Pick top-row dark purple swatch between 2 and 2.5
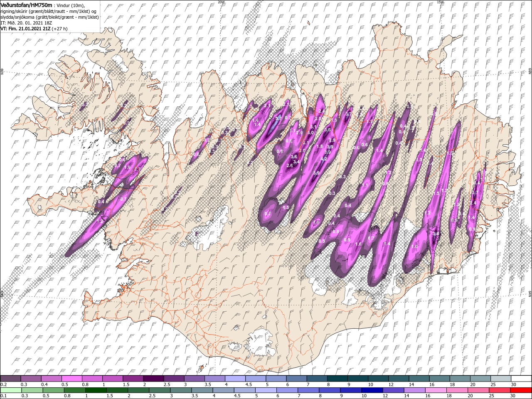 coord(153,378)
